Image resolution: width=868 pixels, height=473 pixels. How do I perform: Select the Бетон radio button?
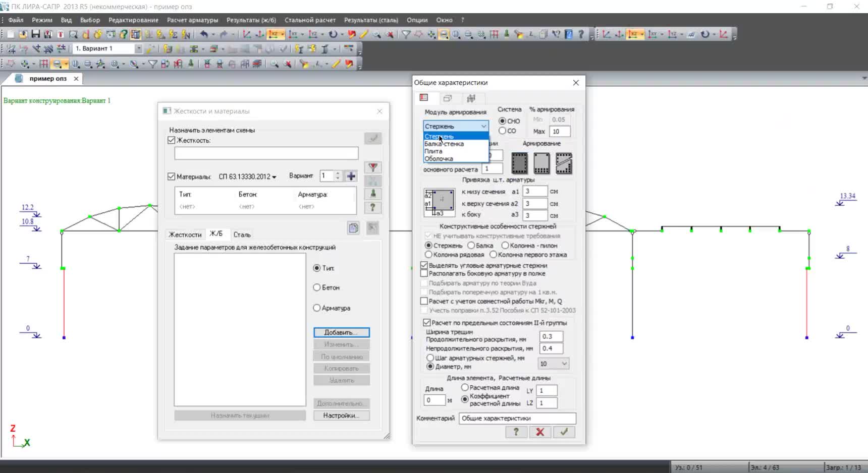(x=317, y=287)
